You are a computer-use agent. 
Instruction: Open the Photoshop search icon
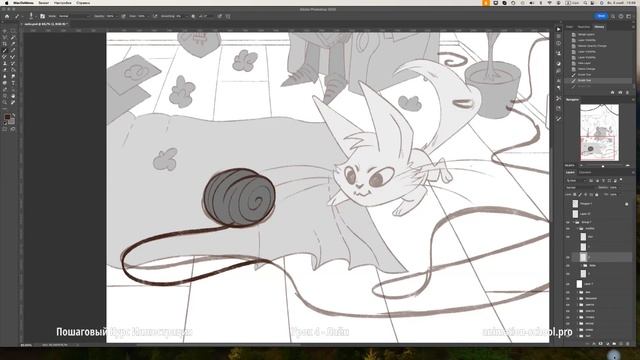click(x=613, y=16)
